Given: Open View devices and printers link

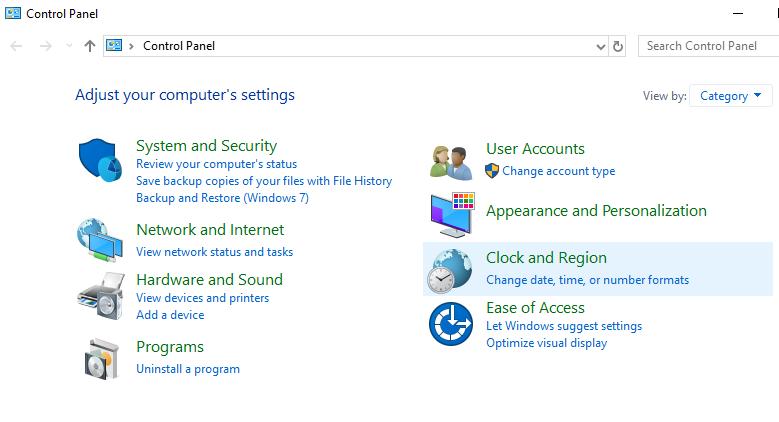Looking at the screenshot, I should 202,298.
